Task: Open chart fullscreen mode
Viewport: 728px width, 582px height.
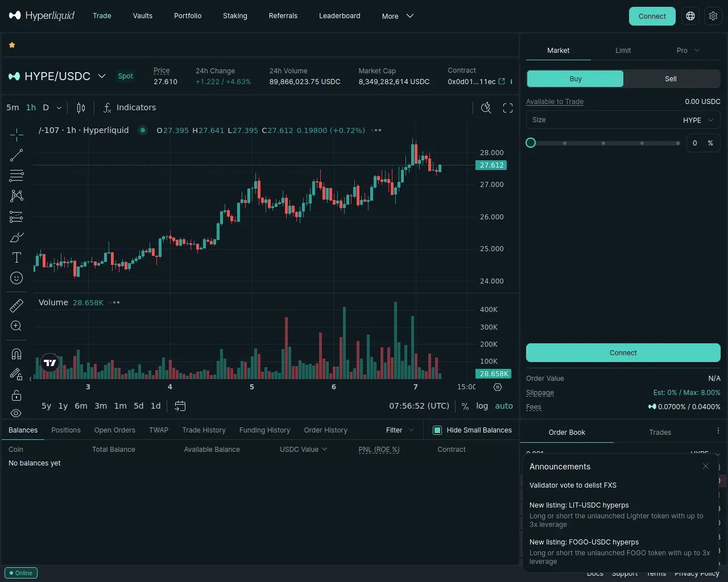Action: 508,108
